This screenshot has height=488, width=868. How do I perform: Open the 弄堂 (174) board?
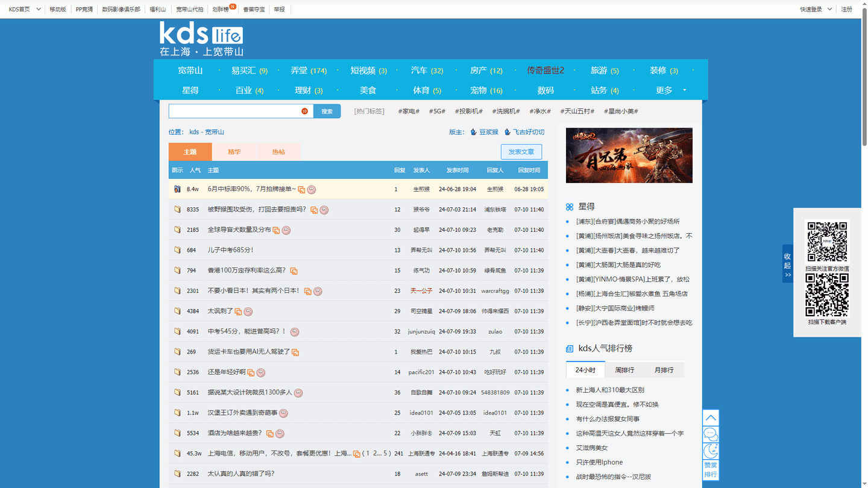[x=309, y=70]
